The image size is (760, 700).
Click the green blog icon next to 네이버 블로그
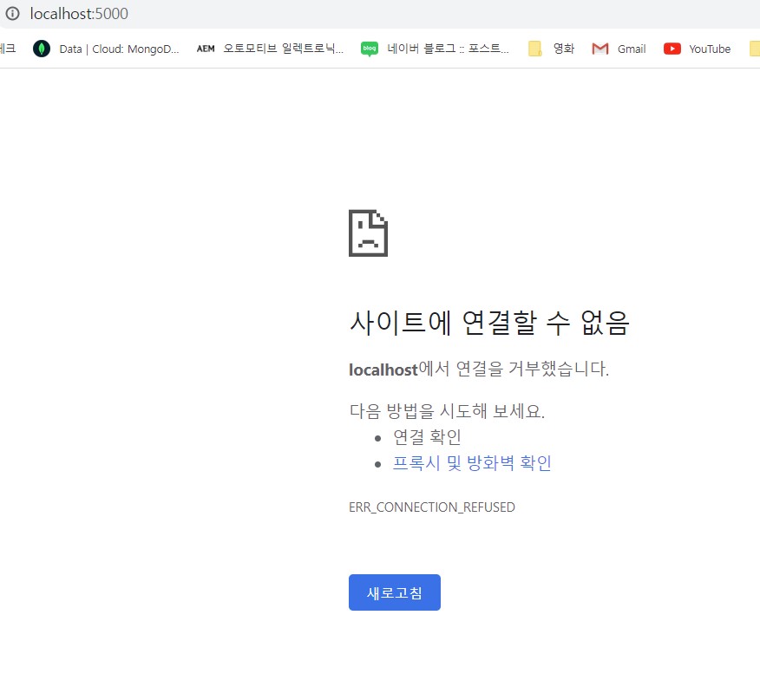tap(370, 49)
